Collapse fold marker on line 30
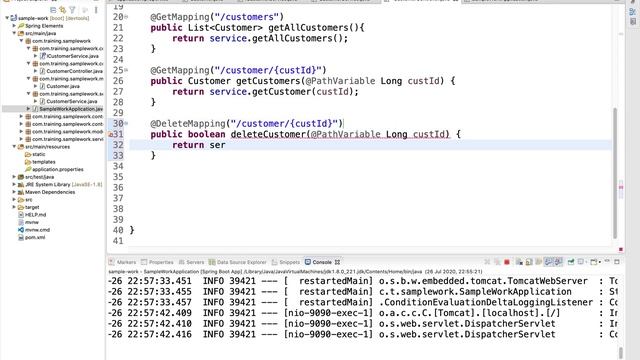Viewport: 640px width, 360px height. [x=126, y=124]
